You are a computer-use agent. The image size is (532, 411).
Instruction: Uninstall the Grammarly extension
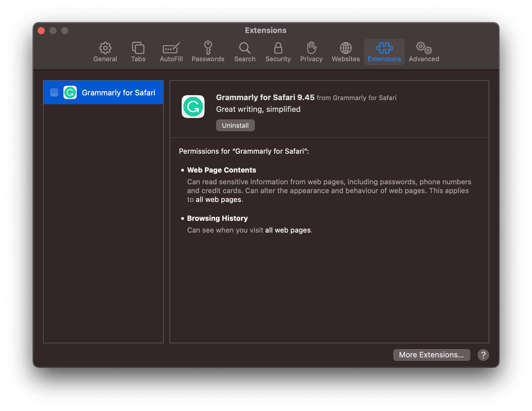(235, 125)
